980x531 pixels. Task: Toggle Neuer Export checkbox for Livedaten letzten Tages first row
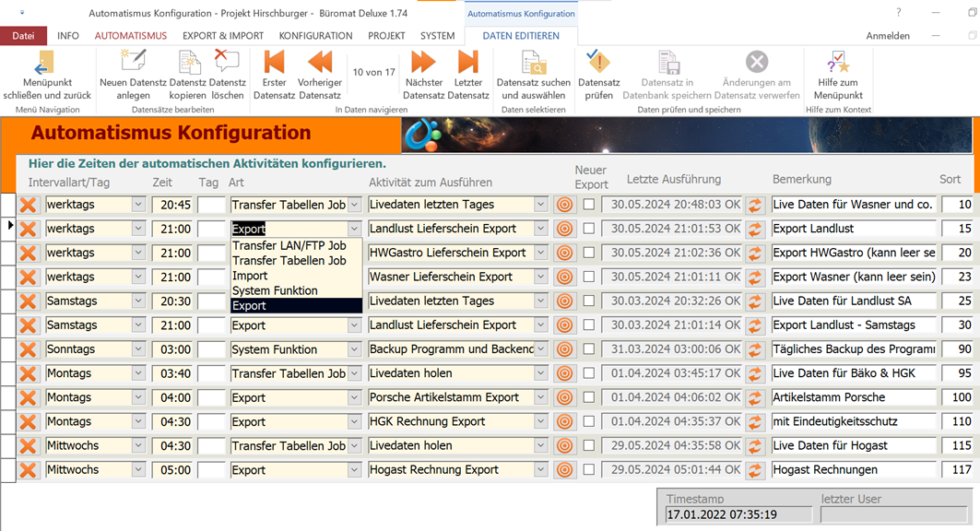[x=589, y=205]
